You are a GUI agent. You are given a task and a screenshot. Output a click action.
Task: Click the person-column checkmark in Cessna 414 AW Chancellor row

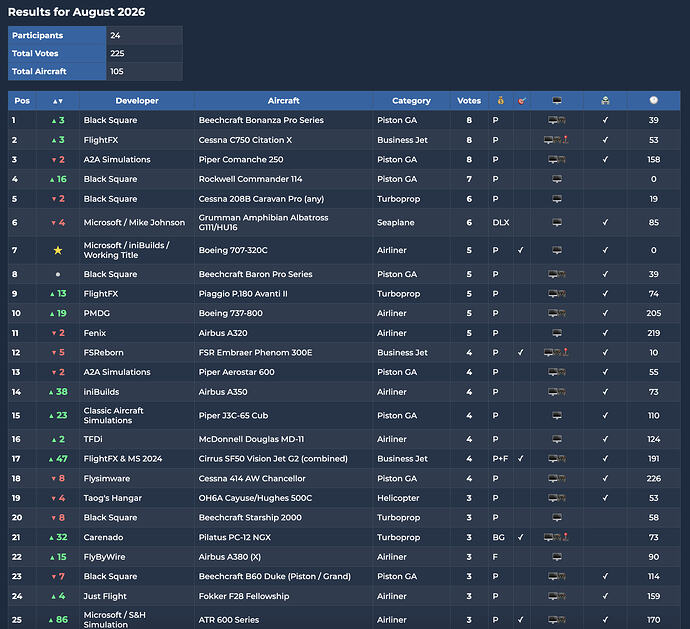point(605,478)
